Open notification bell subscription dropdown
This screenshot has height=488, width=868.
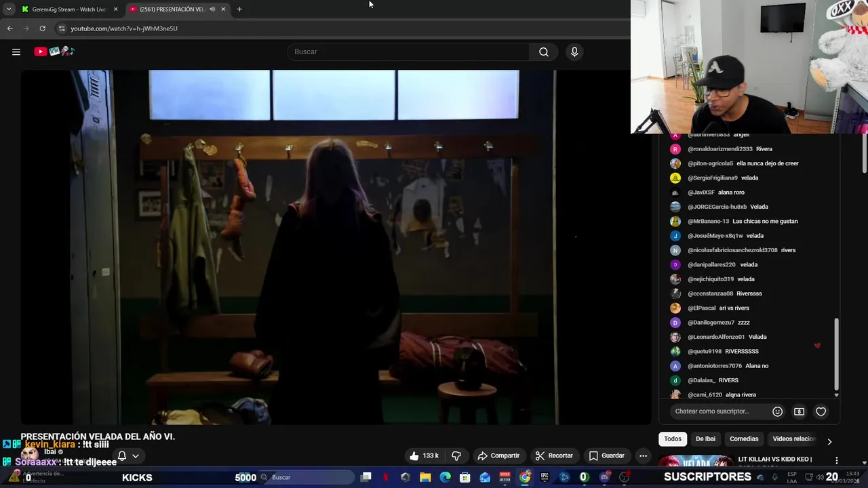click(128, 456)
